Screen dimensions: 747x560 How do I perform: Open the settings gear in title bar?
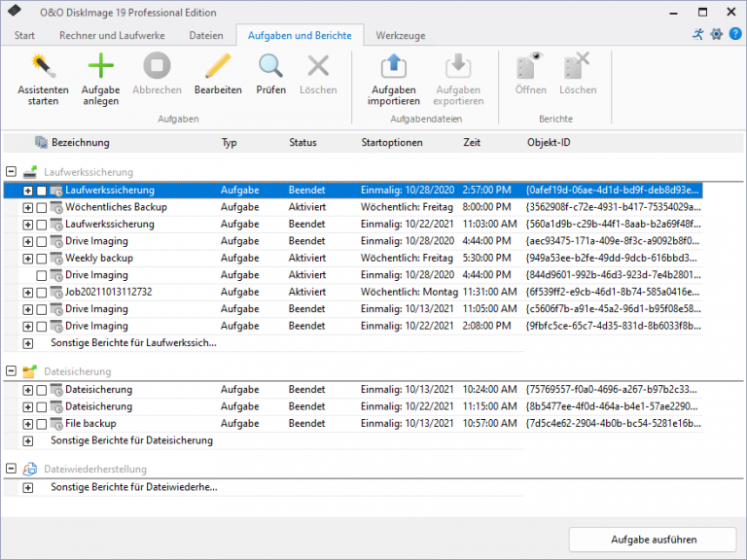coord(716,34)
